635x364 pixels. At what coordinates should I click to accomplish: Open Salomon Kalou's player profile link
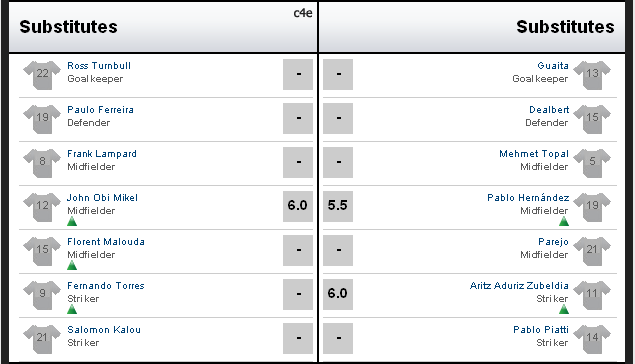tap(104, 330)
